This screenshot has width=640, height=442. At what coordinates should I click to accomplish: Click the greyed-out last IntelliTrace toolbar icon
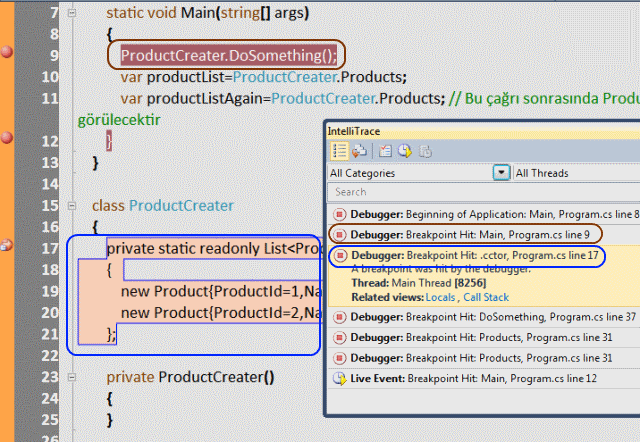click(x=425, y=151)
